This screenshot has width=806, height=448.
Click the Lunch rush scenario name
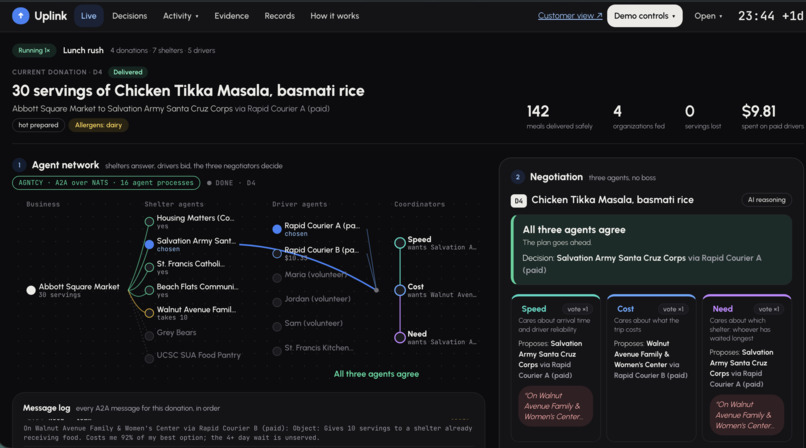83,50
